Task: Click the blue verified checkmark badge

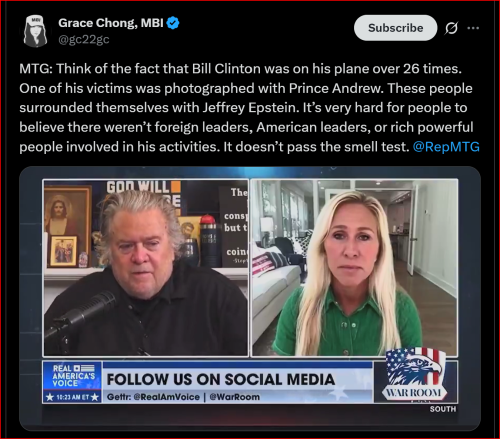Action: coord(173,23)
